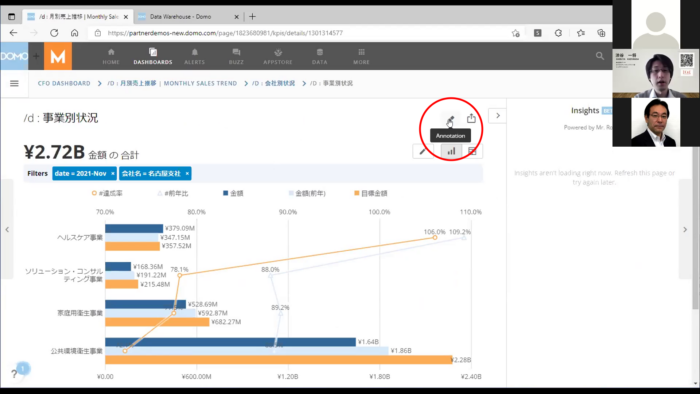Toggle 目標金額 legend series

tap(371, 193)
